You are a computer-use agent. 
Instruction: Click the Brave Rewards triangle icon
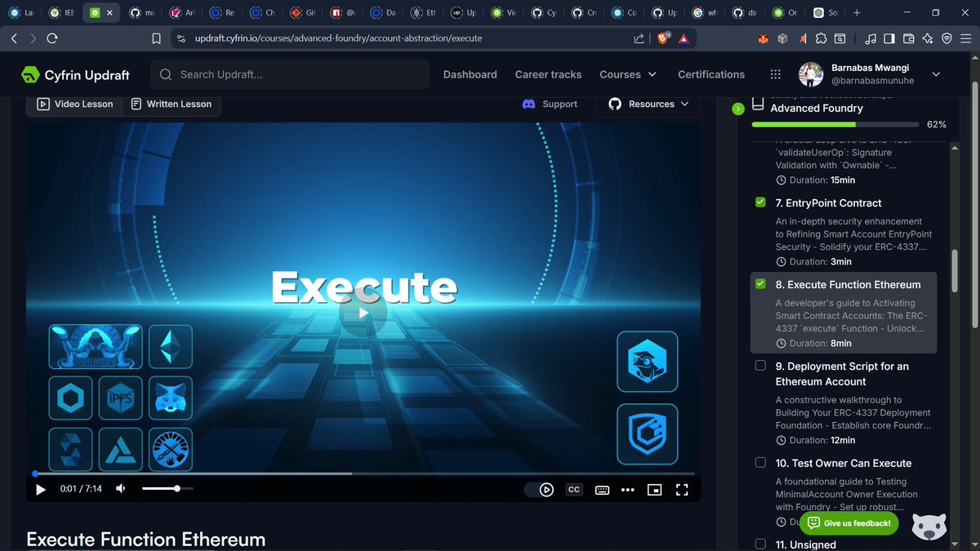683,38
